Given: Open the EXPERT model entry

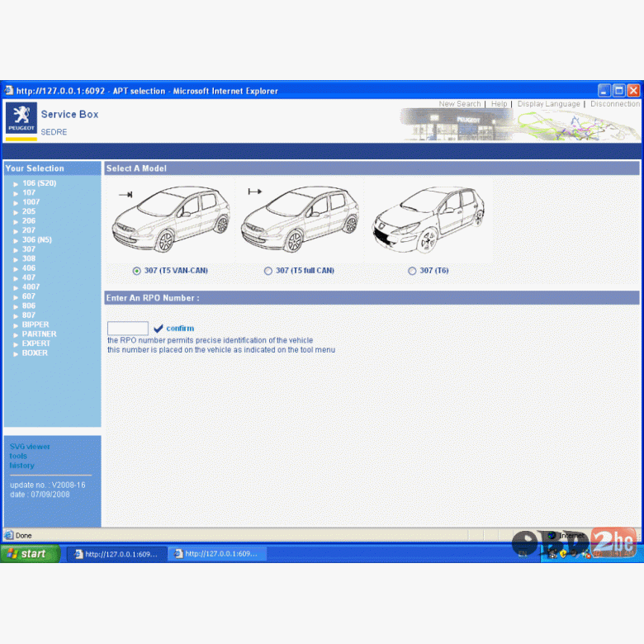Looking at the screenshot, I should (36, 343).
